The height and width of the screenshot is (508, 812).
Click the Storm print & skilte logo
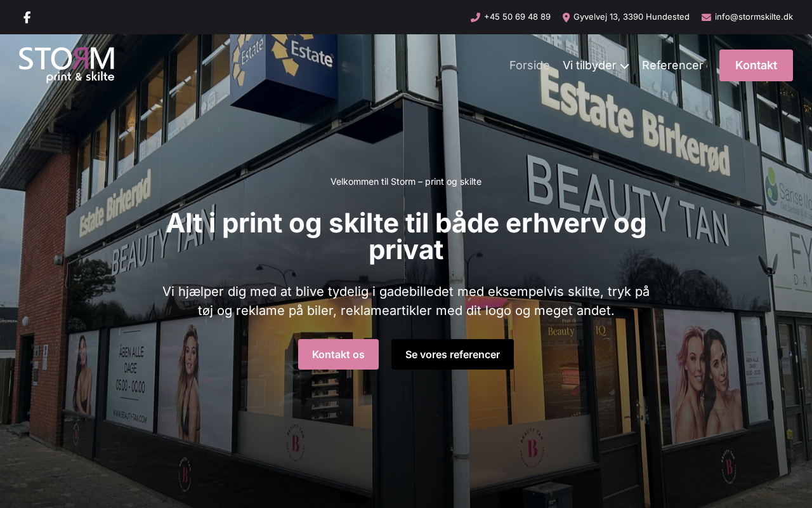click(67, 65)
